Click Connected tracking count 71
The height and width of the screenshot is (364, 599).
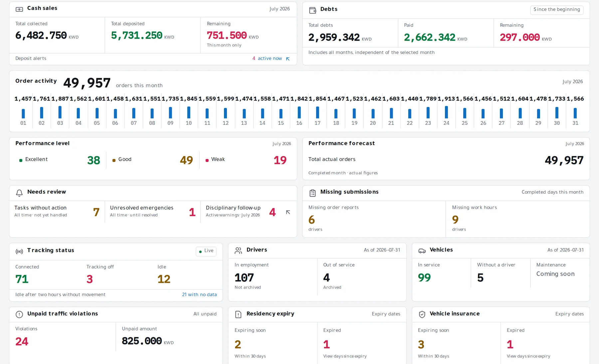tap(22, 279)
